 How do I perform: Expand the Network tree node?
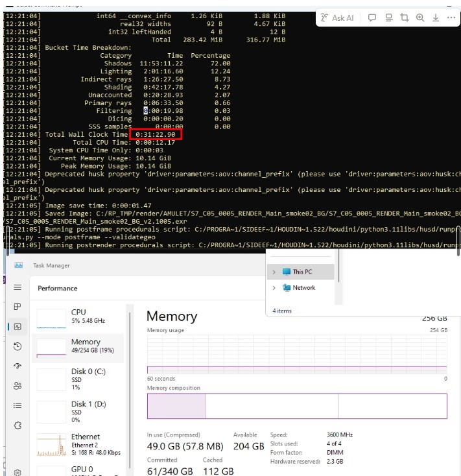tap(274, 288)
